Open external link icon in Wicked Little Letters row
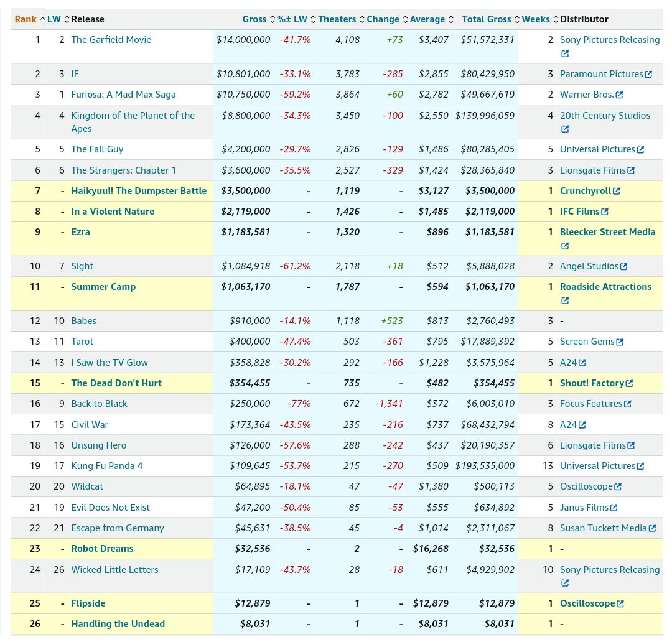This screenshot has height=642, width=672. point(565,583)
